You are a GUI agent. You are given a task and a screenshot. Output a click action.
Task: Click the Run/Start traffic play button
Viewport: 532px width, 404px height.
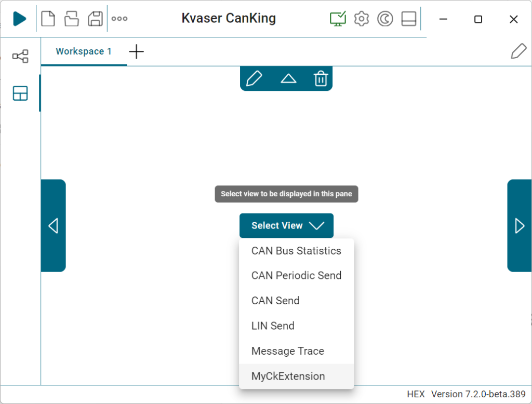pyautogui.click(x=19, y=19)
